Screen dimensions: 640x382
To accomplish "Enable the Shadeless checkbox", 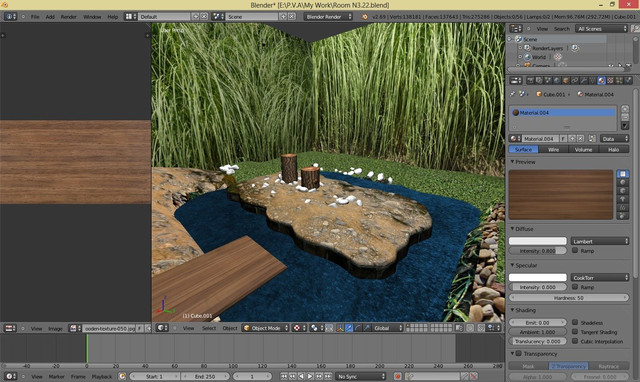I will coord(575,322).
